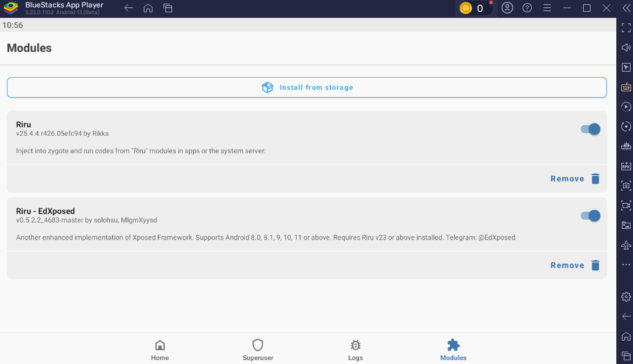Open BlueStacks settings gear in sidebar

click(626, 297)
